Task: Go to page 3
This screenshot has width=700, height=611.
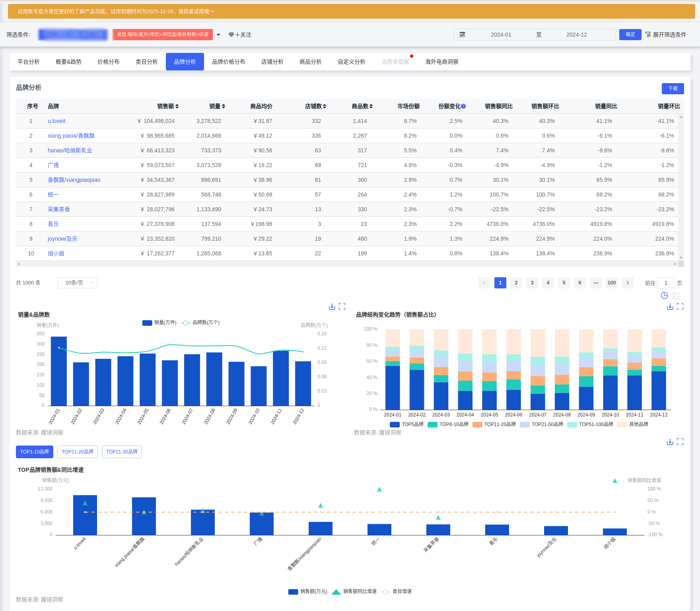Action: (532, 283)
